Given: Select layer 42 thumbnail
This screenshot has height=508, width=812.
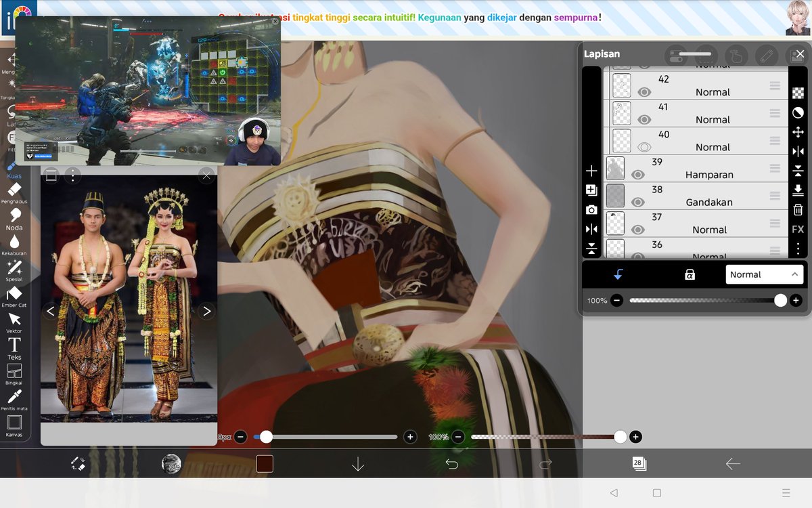Looking at the screenshot, I should click(x=622, y=85).
